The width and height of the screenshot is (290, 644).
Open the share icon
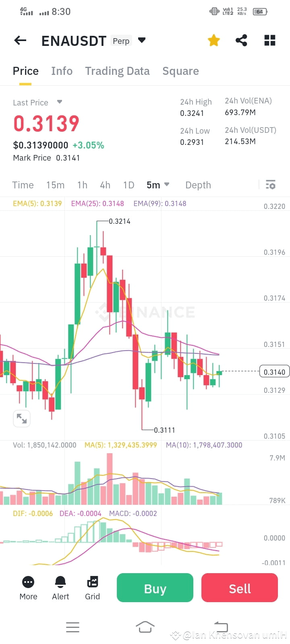pyautogui.click(x=241, y=40)
